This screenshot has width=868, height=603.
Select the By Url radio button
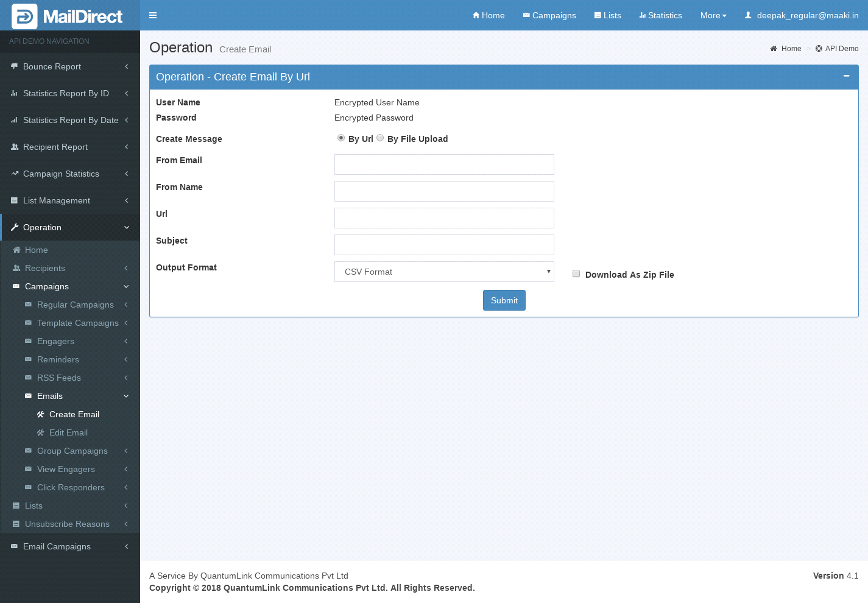[x=341, y=138]
